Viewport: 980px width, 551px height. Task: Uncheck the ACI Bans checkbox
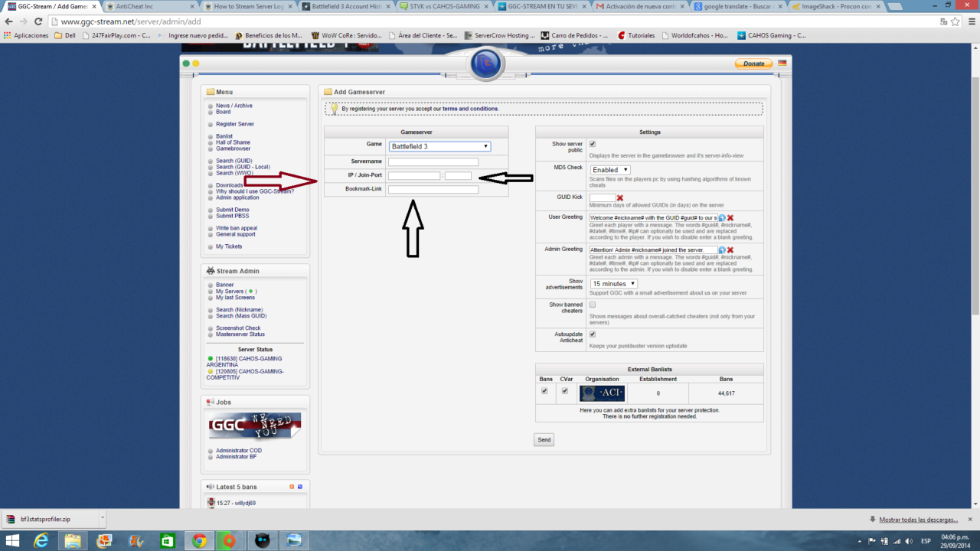(x=544, y=391)
